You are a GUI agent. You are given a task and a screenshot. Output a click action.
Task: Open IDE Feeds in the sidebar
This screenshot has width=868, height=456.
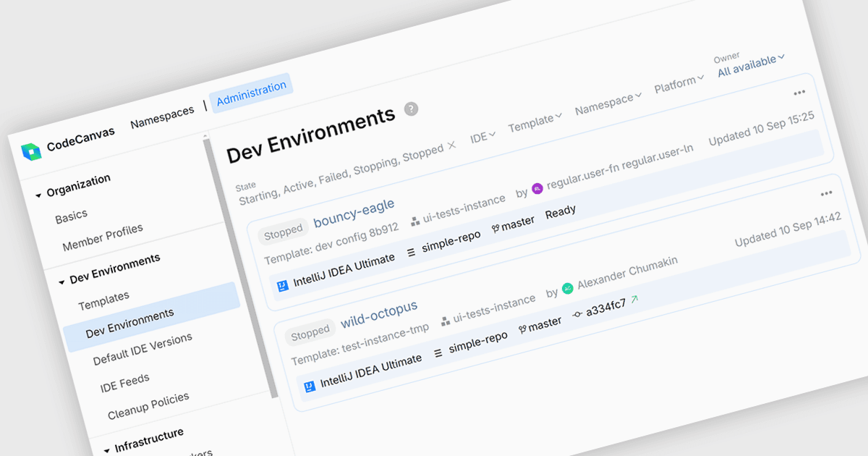[x=125, y=383]
